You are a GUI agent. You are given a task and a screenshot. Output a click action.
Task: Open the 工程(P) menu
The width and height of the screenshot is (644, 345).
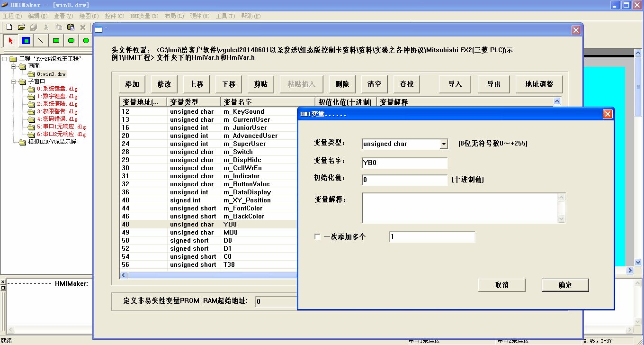[12, 16]
